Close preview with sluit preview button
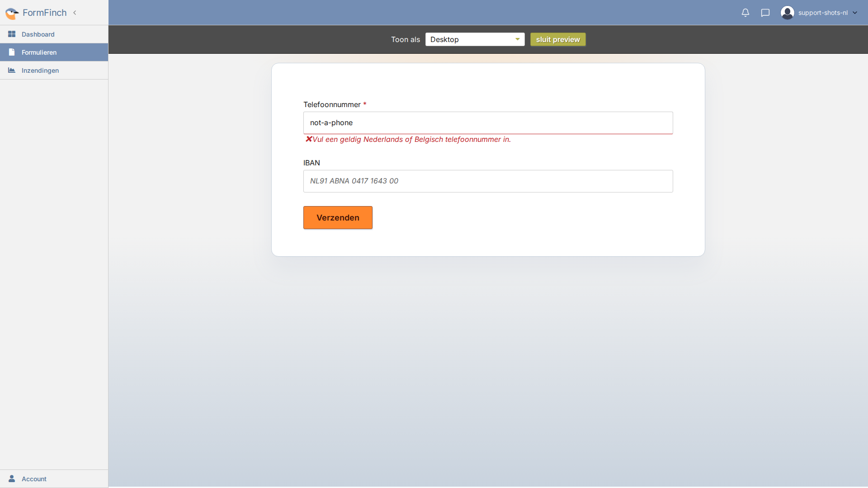This screenshot has height=488, width=868. coord(558,39)
